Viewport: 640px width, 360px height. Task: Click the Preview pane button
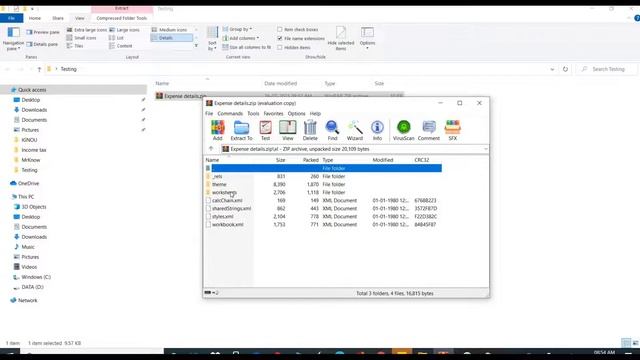43,32
